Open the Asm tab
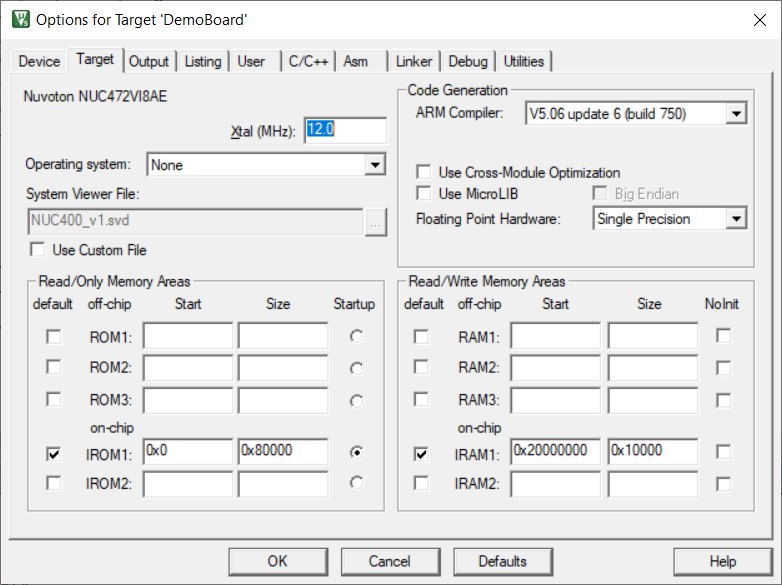 pos(355,61)
